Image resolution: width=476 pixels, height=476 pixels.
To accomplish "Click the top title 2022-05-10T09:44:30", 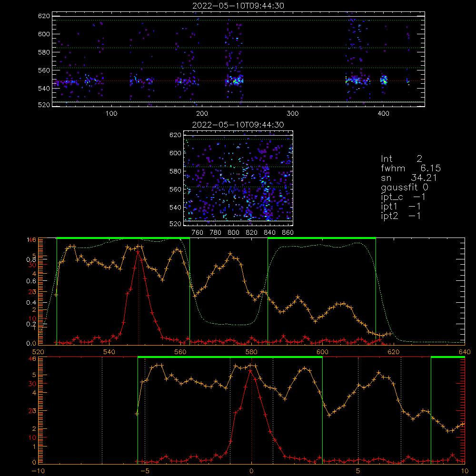I will [238, 6].
